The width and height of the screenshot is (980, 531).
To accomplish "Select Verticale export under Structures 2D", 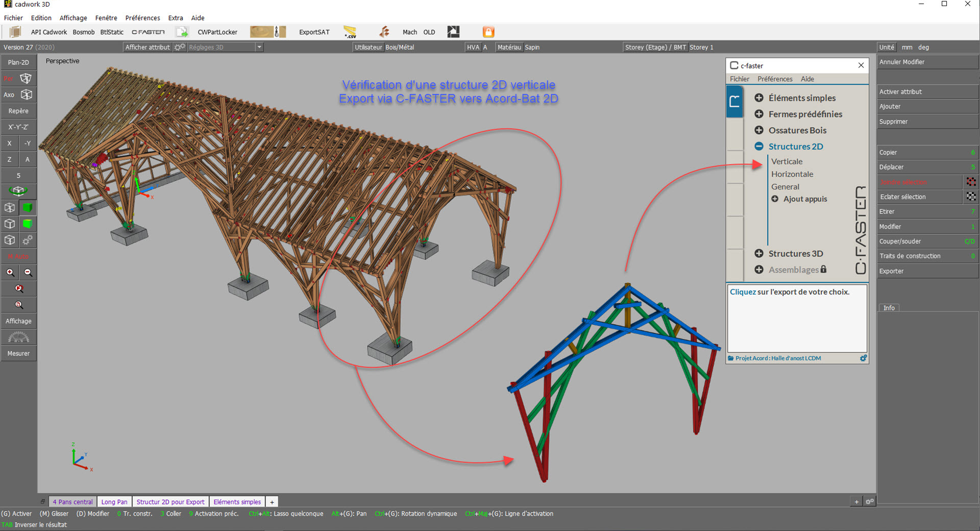I will click(787, 161).
